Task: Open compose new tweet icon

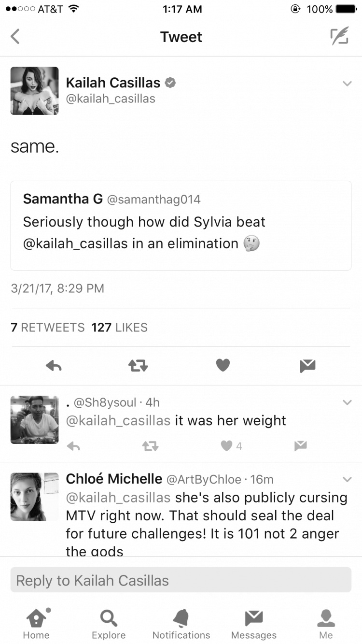Action: tap(339, 37)
